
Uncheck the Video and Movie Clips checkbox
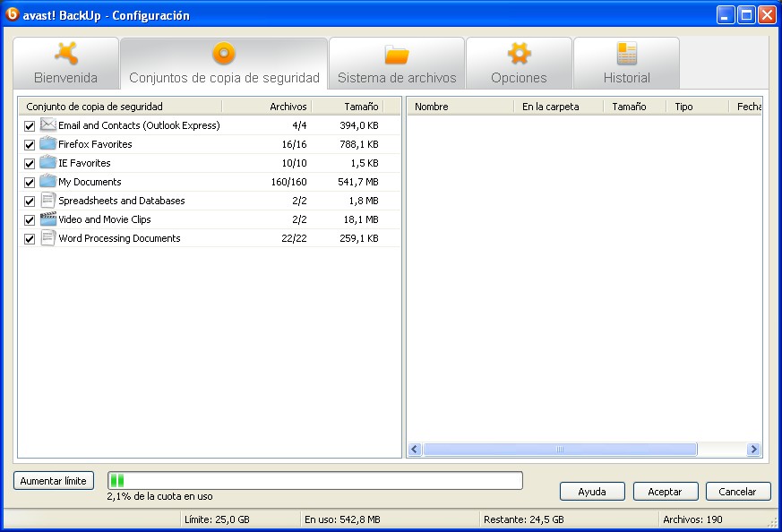(x=30, y=220)
